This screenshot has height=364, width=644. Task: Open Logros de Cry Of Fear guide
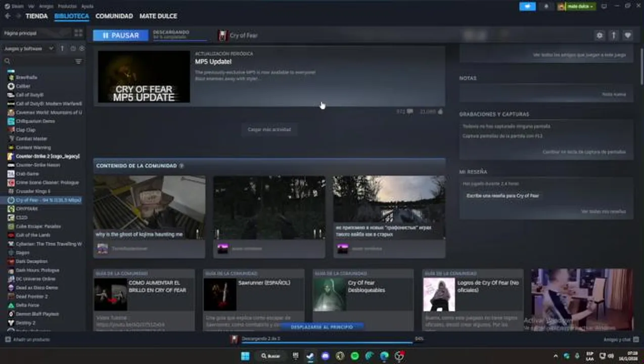[473, 300]
